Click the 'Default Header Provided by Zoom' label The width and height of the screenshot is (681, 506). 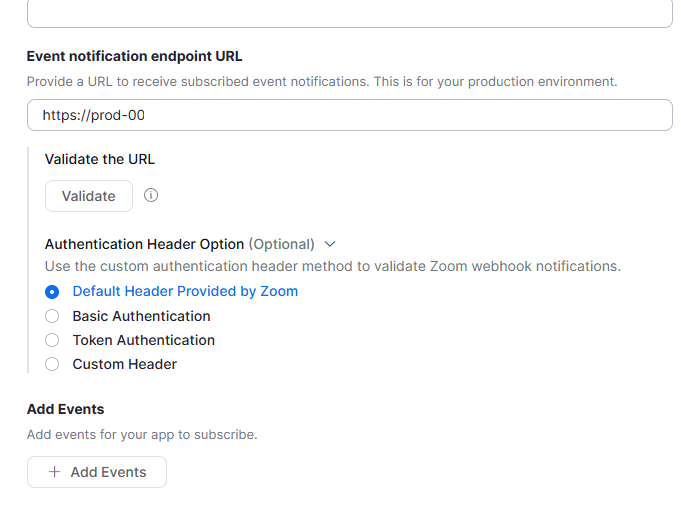point(185,292)
